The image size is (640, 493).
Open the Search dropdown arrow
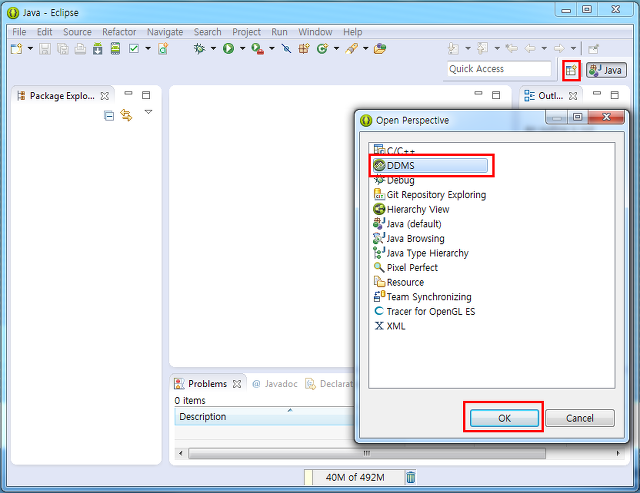coord(366,49)
